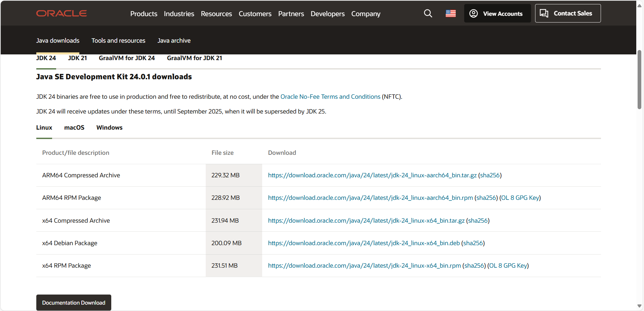Screen dimensions: 644x311
Task: Download the linux-aarch64 tar.gz archive link
Action: (372, 175)
